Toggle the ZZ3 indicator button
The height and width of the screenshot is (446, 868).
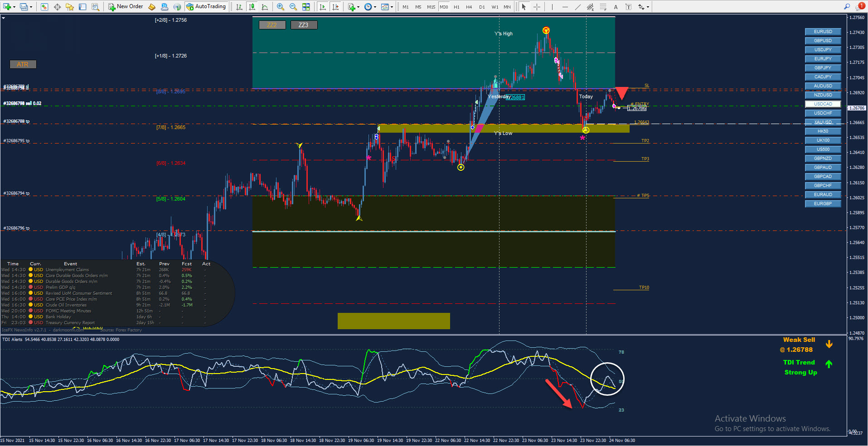coord(304,25)
